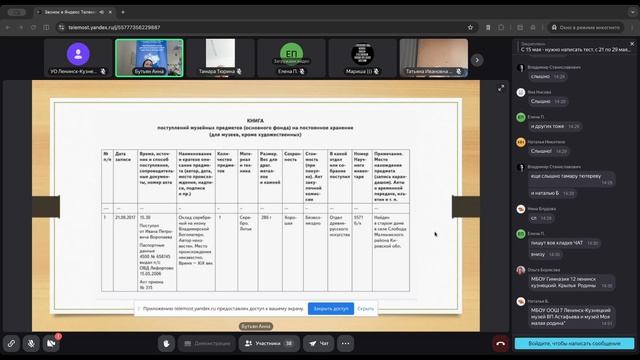Reload the page with the refresh icon
This screenshot has height=360, width=640.
tap(33, 27)
